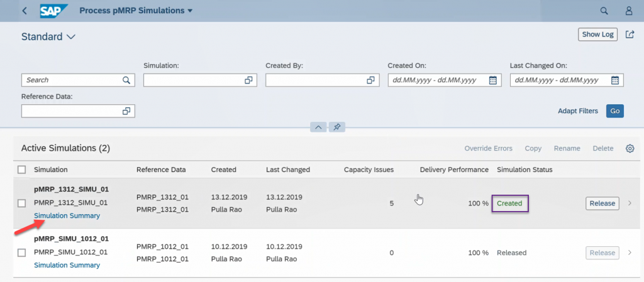The image size is (644, 282).
Task: Open Simulation Summary for pMRP_1312_SIMU_01
Action: click(x=67, y=215)
